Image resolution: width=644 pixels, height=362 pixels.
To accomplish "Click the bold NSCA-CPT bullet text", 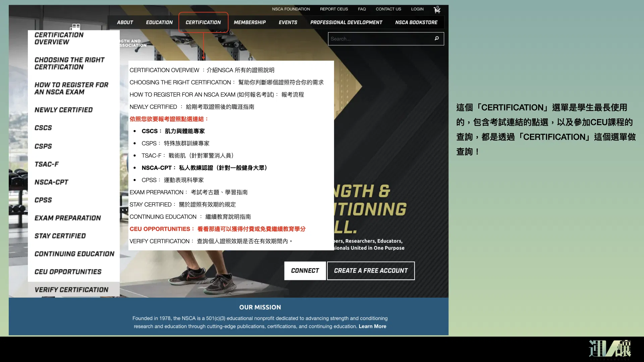I will 205,168.
